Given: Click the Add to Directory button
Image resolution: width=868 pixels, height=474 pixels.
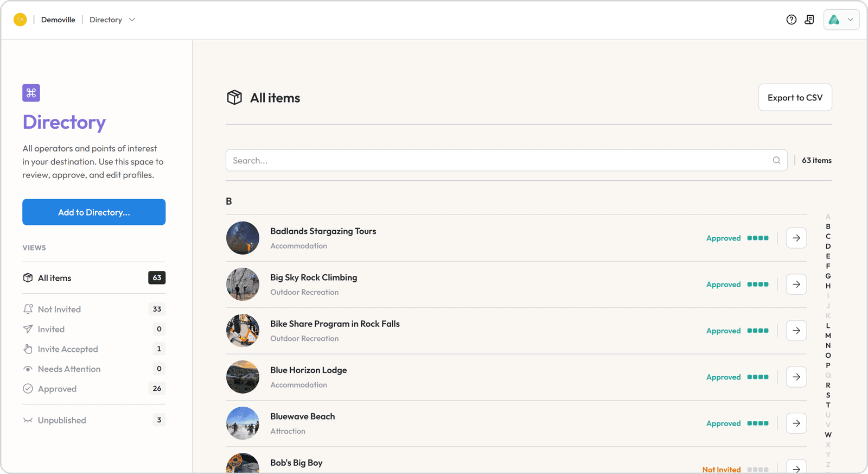Looking at the screenshot, I should (94, 212).
